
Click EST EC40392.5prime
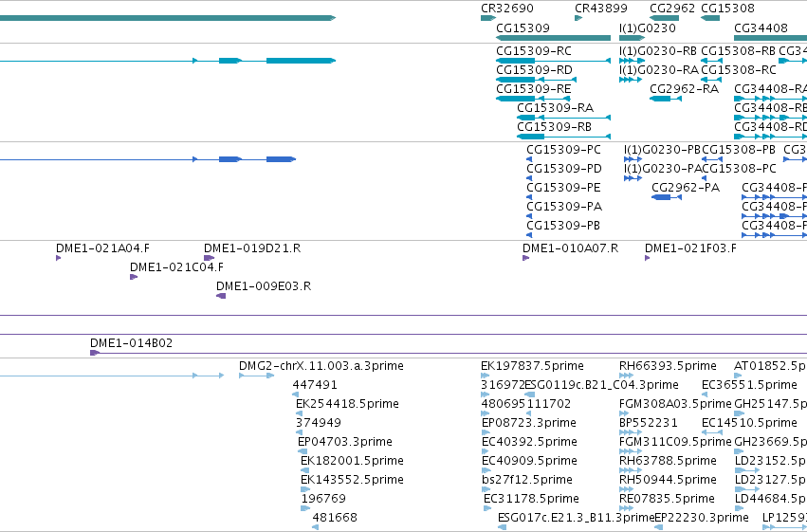[x=486, y=452]
